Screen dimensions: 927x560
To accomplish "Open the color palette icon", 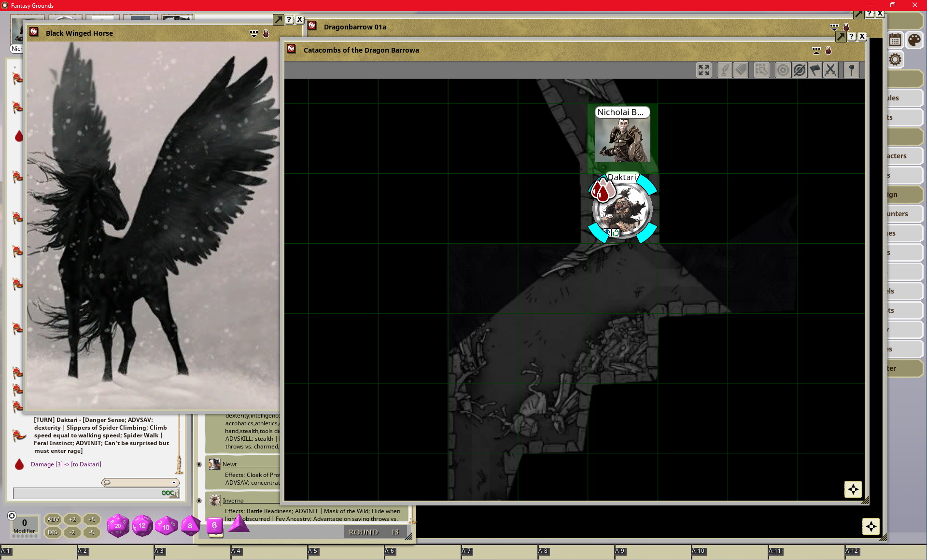I will click(x=913, y=40).
